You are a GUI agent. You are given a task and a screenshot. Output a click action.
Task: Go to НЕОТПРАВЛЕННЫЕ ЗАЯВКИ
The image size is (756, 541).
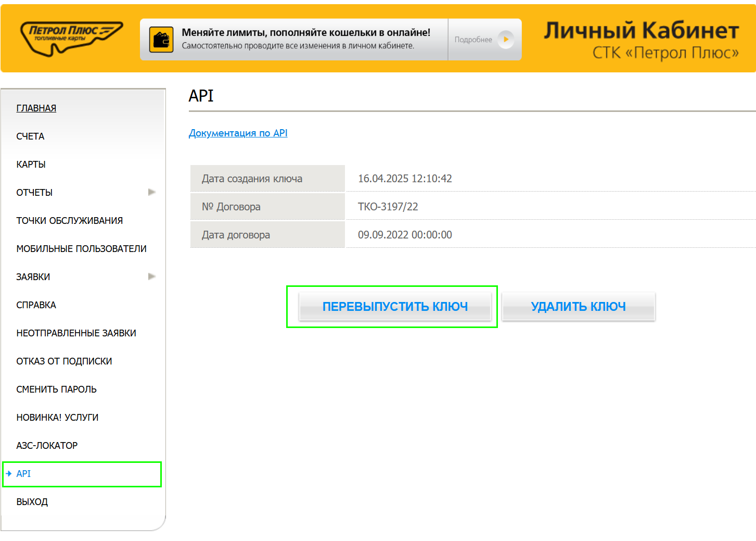76,333
